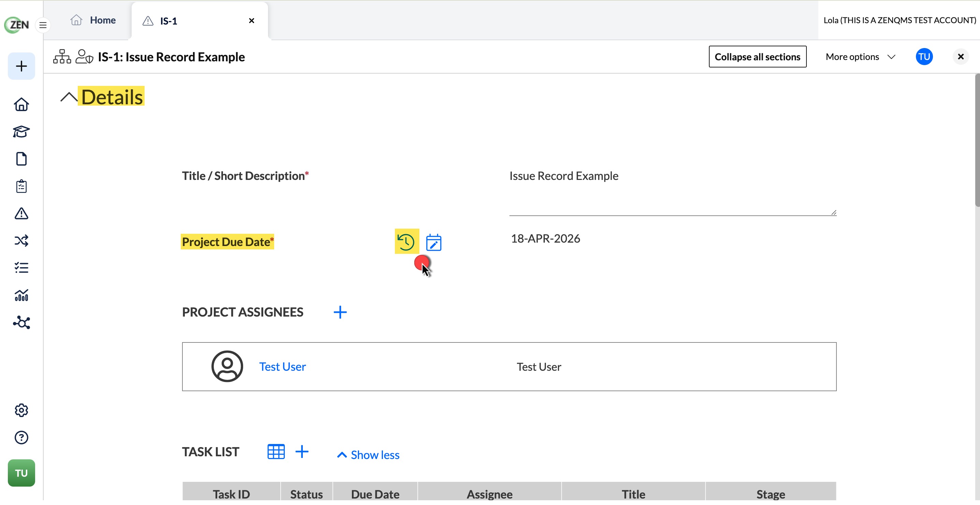The height and width of the screenshot is (505, 980).
Task: Open the Settings gear in sidebar
Action: pos(21,410)
